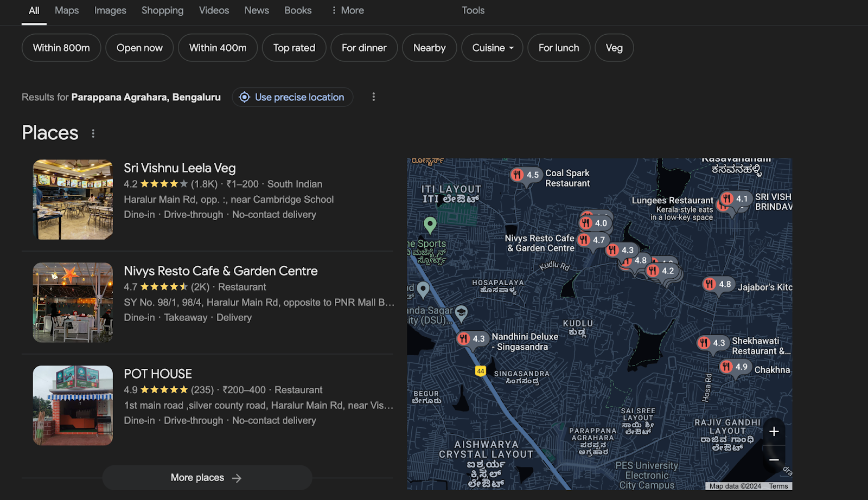868x500 pixels.
Task: Apply the Within 800m filter
Action: tap(61, 48)
